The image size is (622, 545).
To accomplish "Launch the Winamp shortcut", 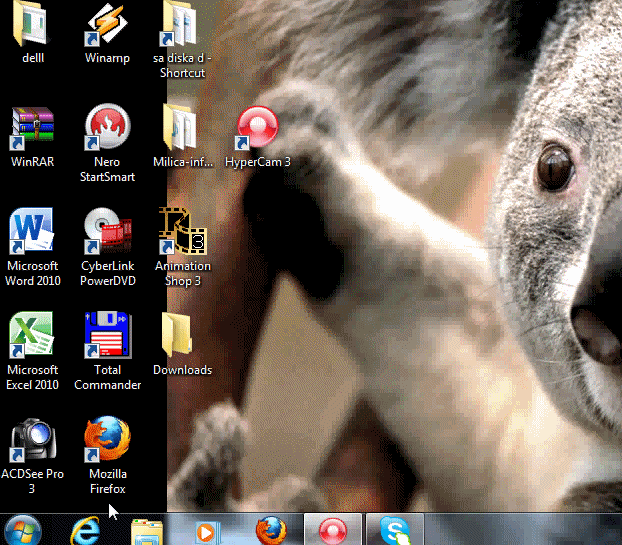I will tap(107, 24).
